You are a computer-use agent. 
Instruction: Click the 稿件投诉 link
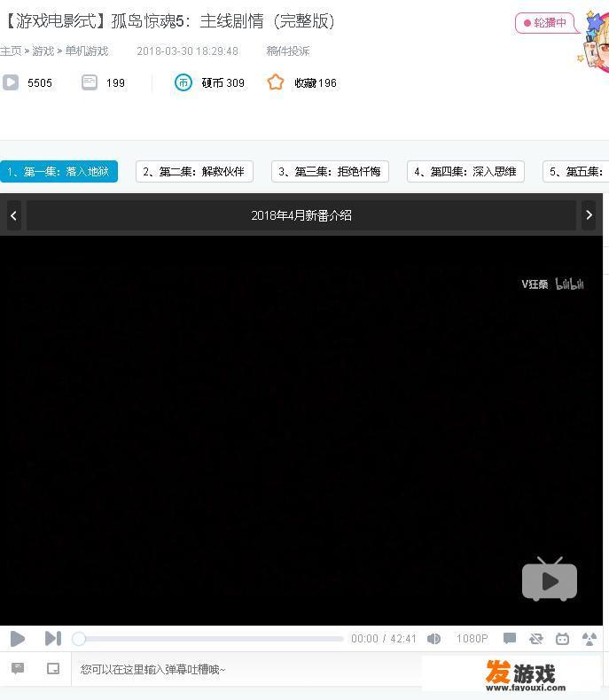pyautogui.click(x=288, y=51)
